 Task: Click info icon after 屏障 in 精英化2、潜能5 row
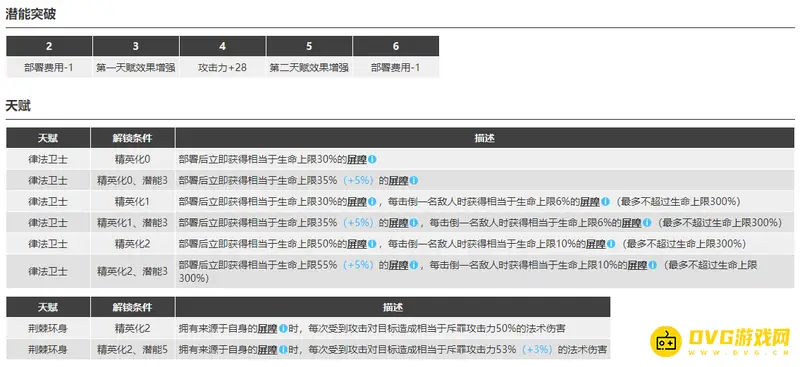pos(283,350)
